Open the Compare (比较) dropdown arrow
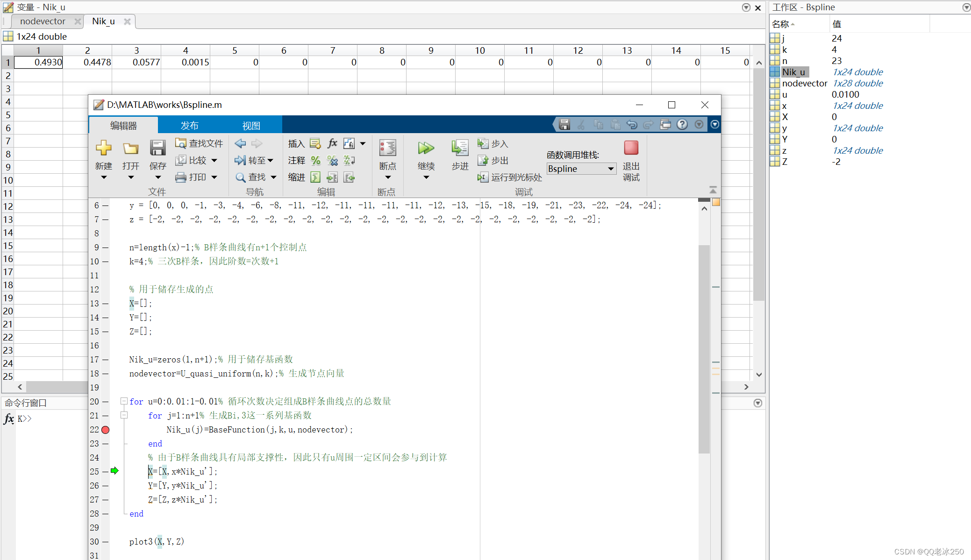The image size is (971, 560). [x=214, y=160]
